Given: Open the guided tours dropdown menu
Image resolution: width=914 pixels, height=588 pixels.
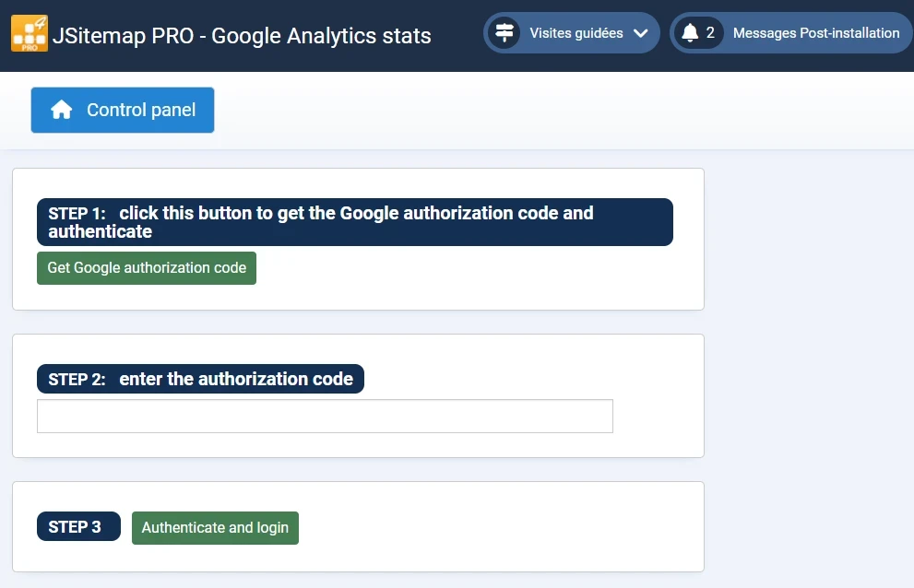Looking at the screenshot, I should tap(571, 32).
